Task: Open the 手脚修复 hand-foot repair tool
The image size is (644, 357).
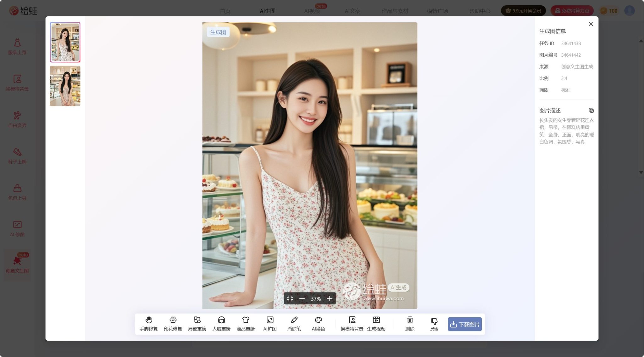Action: [149, 324]
